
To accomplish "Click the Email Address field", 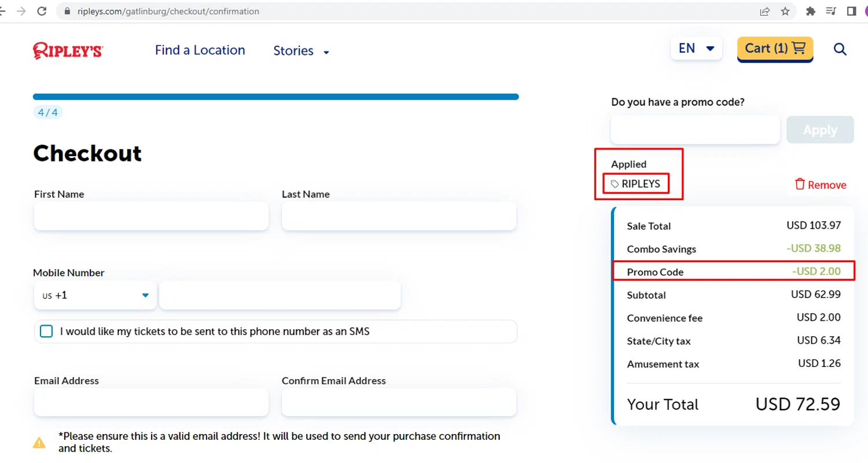I will pos(151,402).
